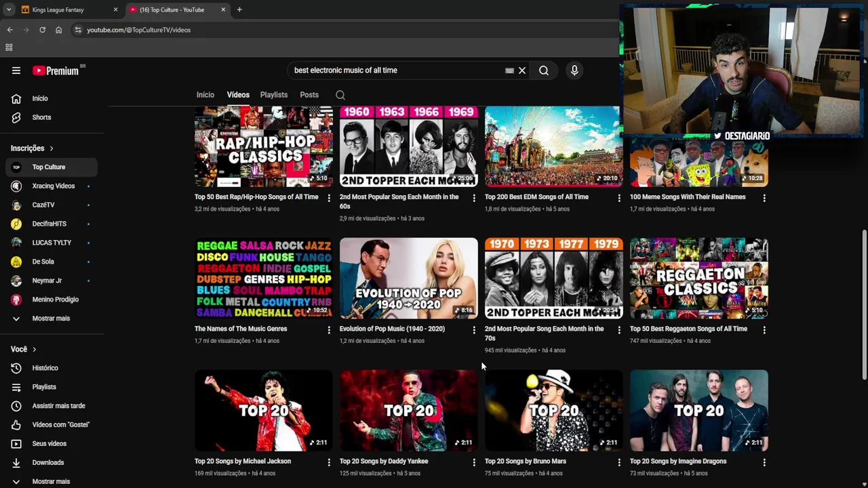Play Reggaeton Classics thumbnail video

pyautogui.click(x=699, y=278)
